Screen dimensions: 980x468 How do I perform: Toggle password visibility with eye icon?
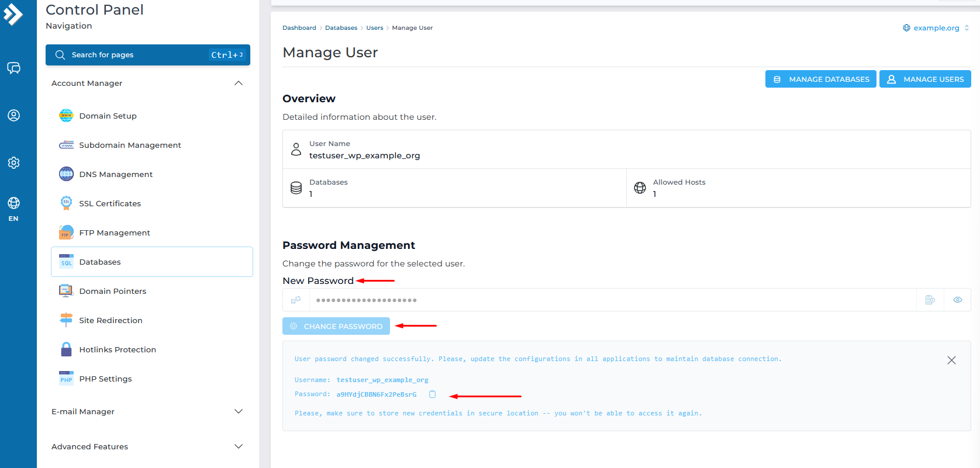coord(957,300)
